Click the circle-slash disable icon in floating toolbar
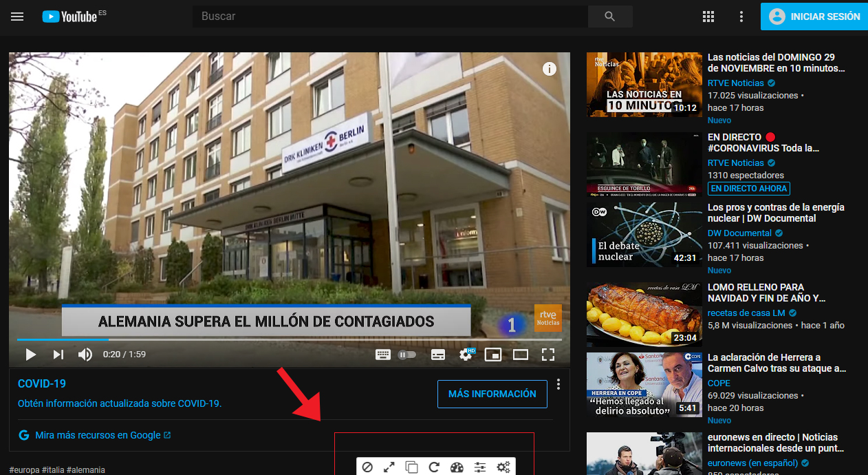Screen dimensions: 868x475 pos(367,467)
